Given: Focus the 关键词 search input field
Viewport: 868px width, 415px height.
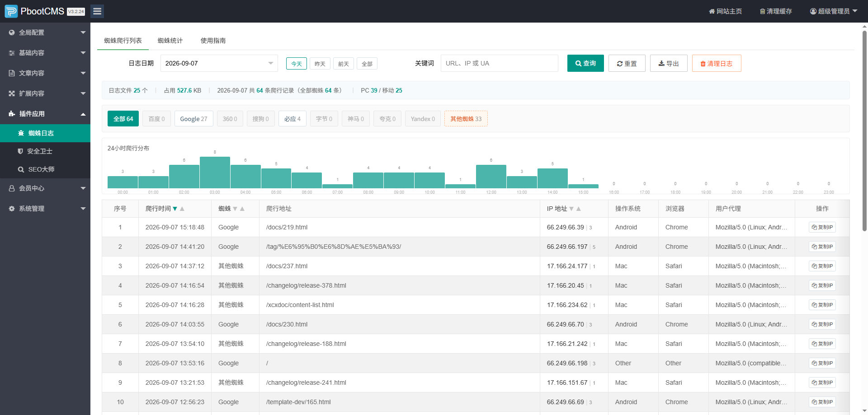Looking at the screenshot, I should pyautogui.click(x=500, y=63).
